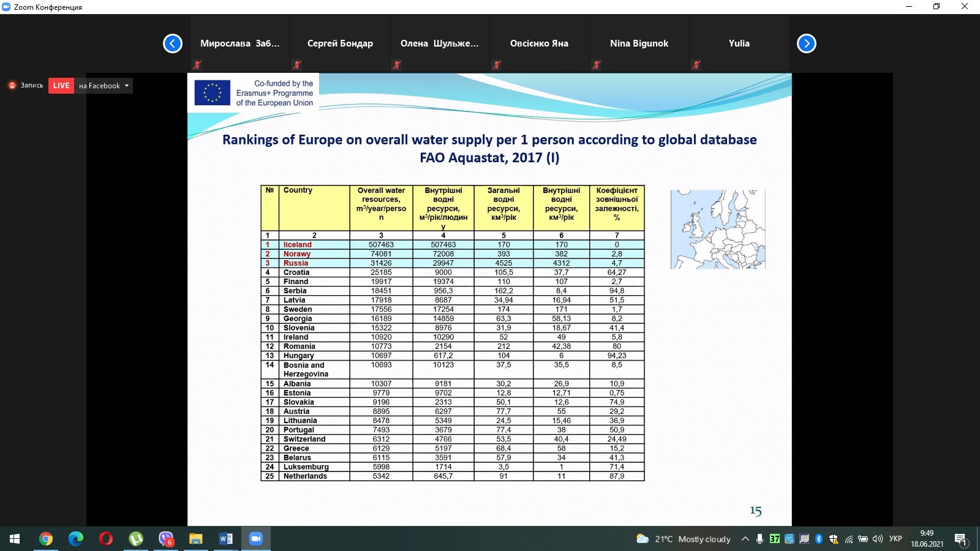Check battery status in the tray
The height and width of the screenshot is (551, 980).
tap(863, 539)
